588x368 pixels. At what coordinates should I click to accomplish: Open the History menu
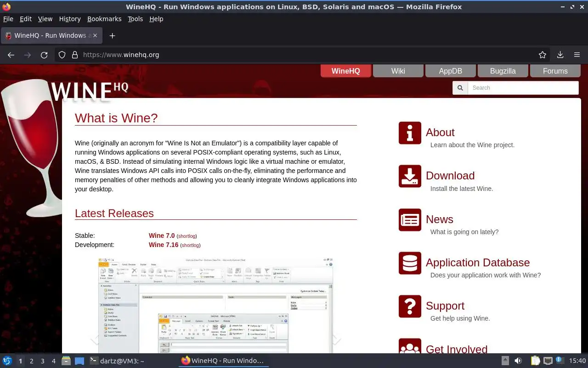point(70,19)
